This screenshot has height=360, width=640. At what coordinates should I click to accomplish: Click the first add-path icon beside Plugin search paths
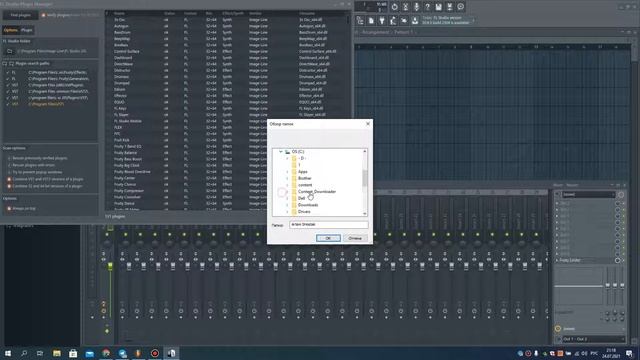5,64
